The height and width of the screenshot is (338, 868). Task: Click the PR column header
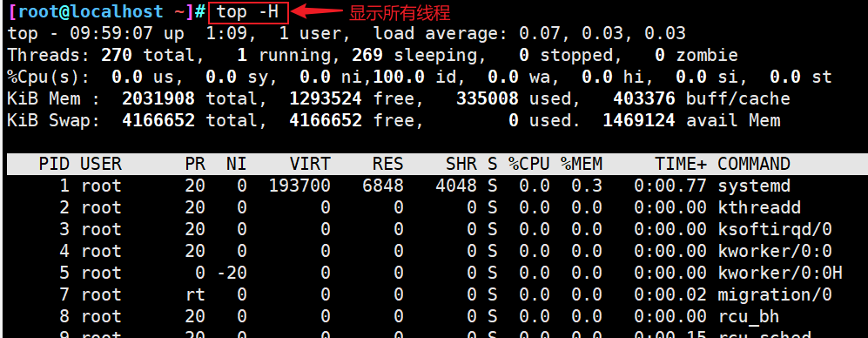coord(195,164)
